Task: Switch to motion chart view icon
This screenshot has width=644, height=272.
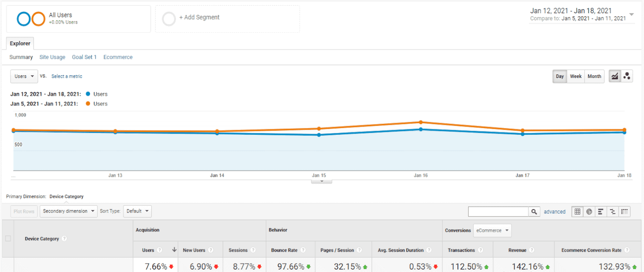Action: (627, 76)
